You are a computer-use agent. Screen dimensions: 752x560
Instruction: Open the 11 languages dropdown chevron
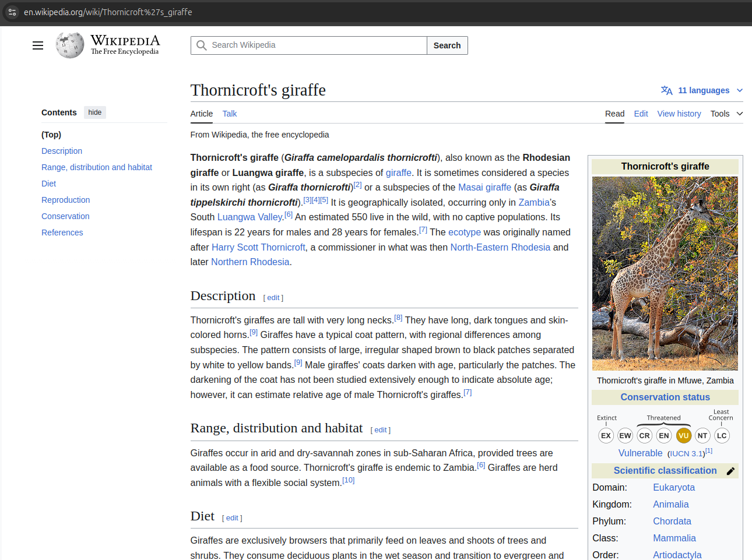click(740, 90)
